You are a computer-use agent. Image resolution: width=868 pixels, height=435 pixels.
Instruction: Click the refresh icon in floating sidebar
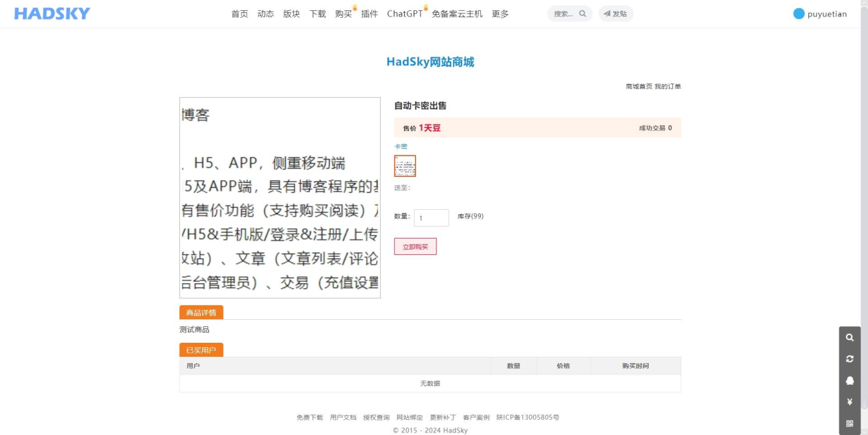coord(850,359)
